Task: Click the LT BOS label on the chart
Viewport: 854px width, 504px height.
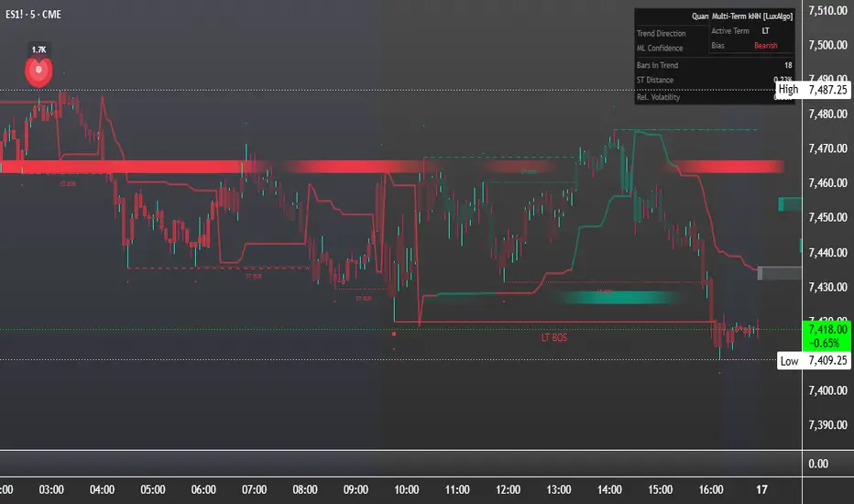Action: [553, 338]
